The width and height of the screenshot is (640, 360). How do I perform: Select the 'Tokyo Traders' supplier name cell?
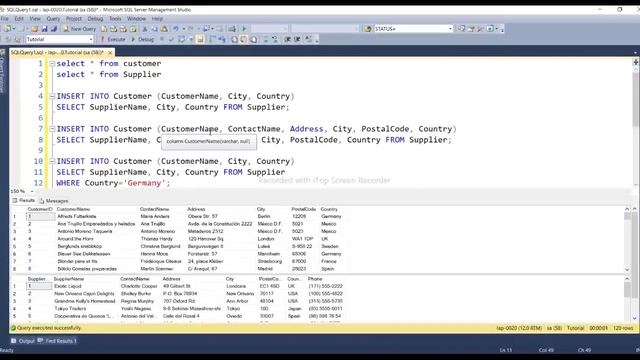[70, 309]
